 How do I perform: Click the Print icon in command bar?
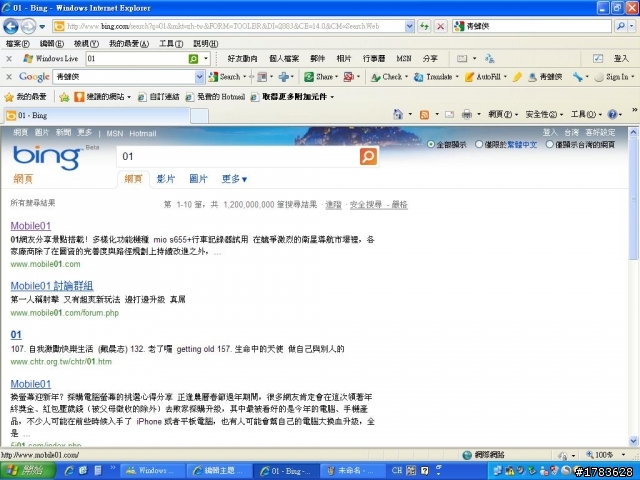(x=467, y=115)
